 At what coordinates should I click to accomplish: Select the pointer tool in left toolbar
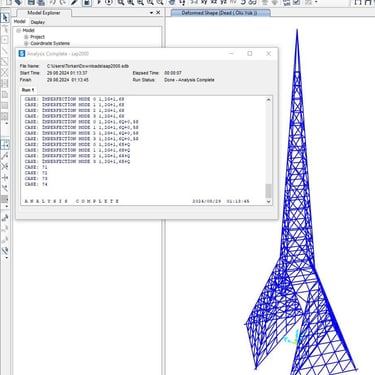pyautogui.click(x=5, y=17)
